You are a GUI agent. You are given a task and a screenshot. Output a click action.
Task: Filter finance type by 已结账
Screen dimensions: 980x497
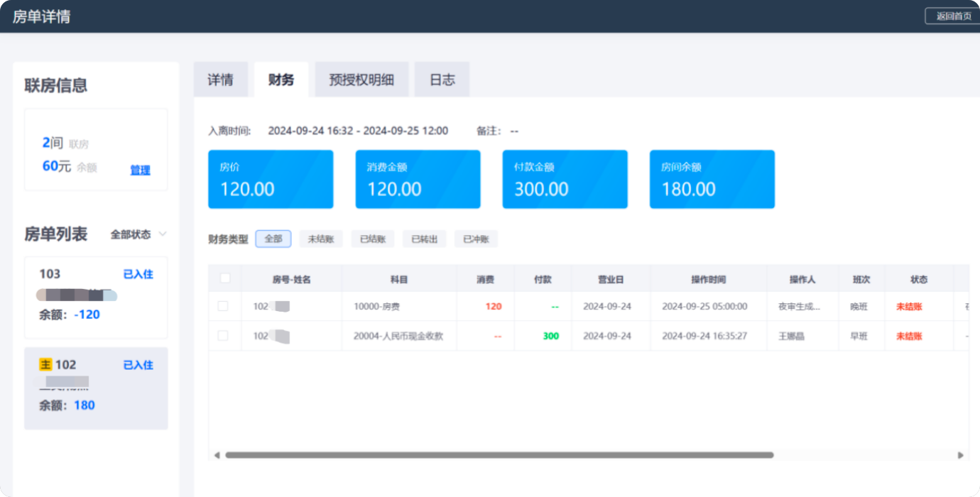coord(373,239)
